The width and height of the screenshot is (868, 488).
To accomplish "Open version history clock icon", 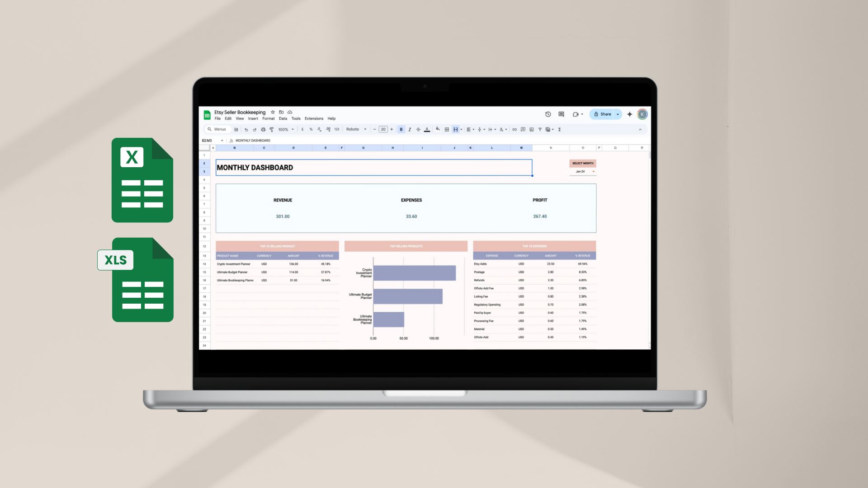I will 548,114.
